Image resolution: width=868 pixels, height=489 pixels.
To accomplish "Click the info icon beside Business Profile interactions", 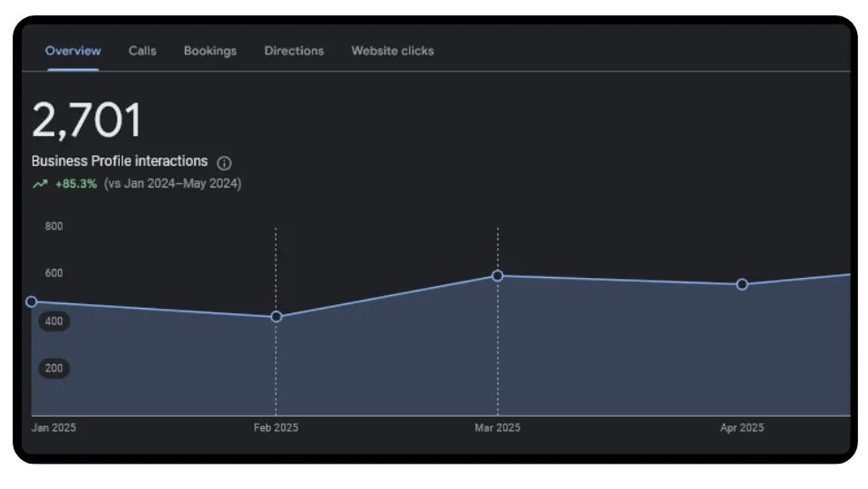I will pos(224,163).
